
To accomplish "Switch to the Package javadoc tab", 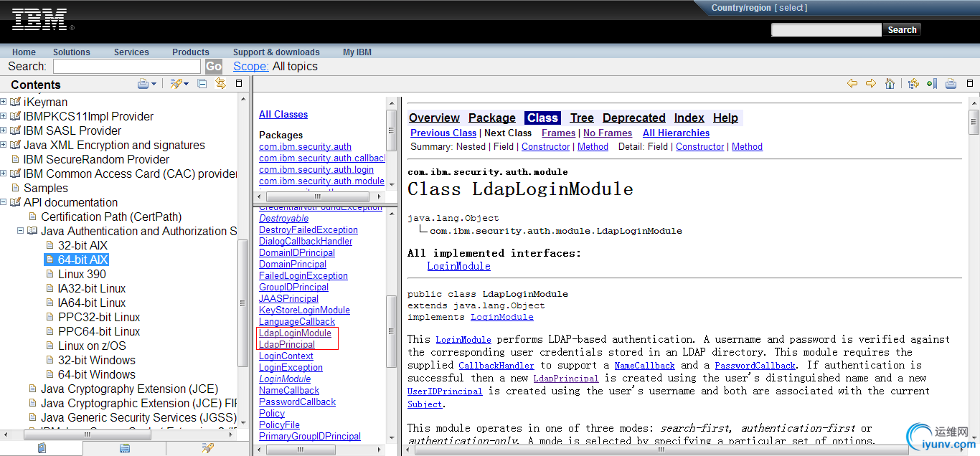I will tap(492, 118).
